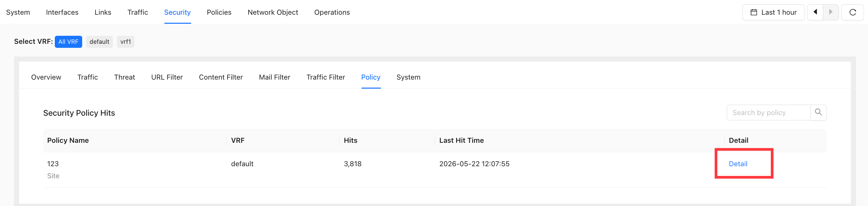Open the Operations tab
Viewport: 868px width, 206px height.
pyautogui.click(x=332, y=12)
